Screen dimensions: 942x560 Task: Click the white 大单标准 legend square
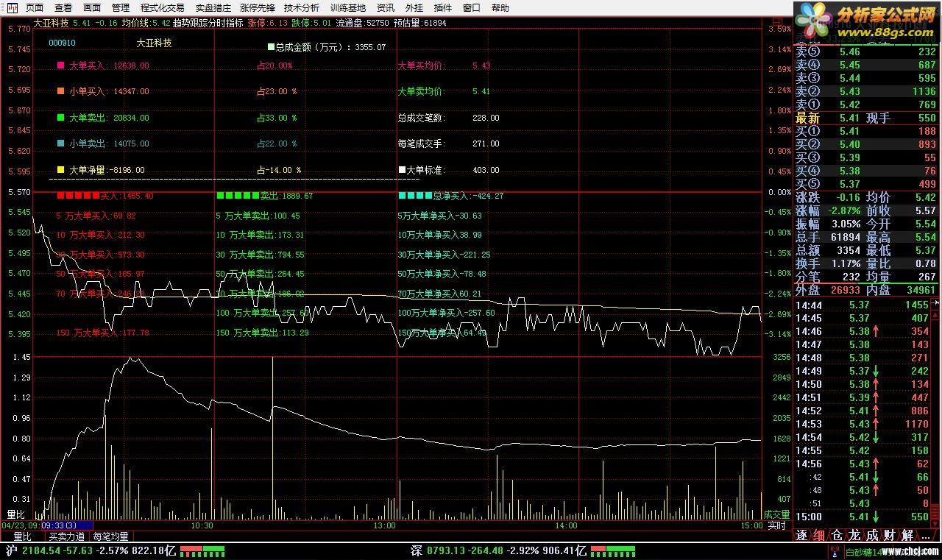402,170
